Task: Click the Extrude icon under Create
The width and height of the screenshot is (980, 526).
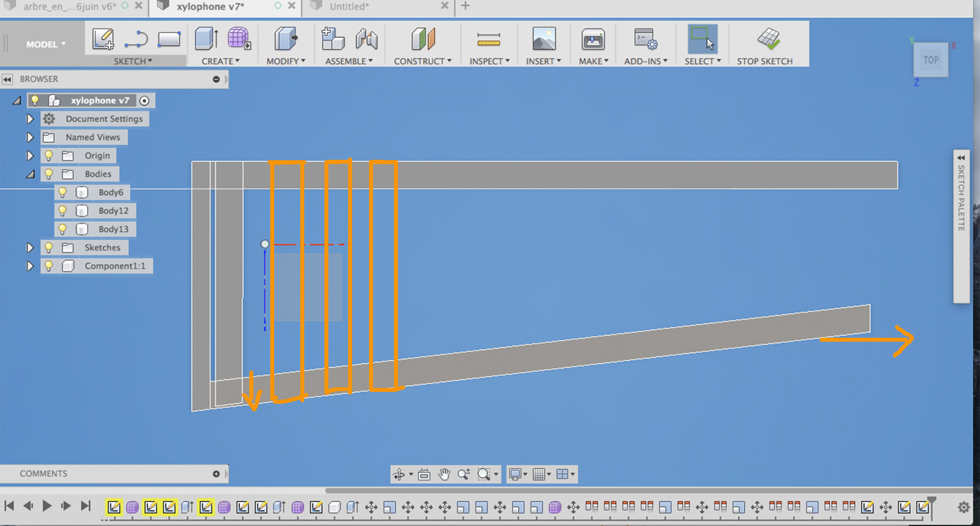Action: [x=206, y=38]
